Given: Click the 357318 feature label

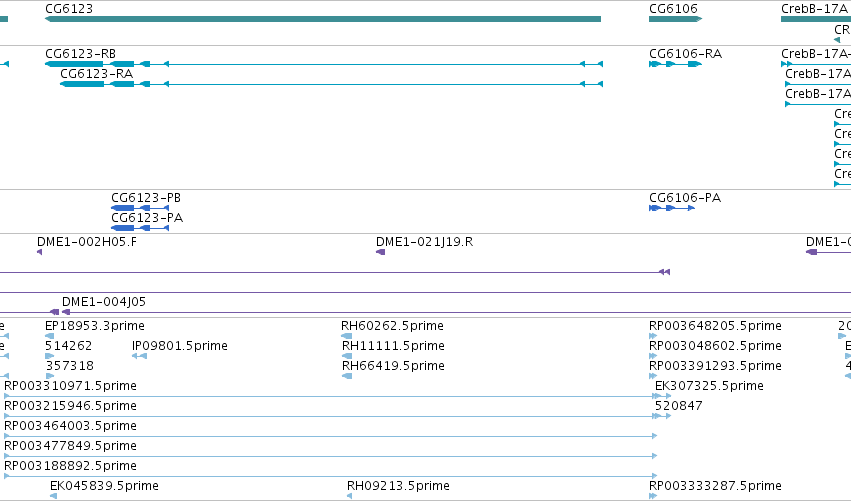Looking at the screenshot, I should [x=69, y=366].
